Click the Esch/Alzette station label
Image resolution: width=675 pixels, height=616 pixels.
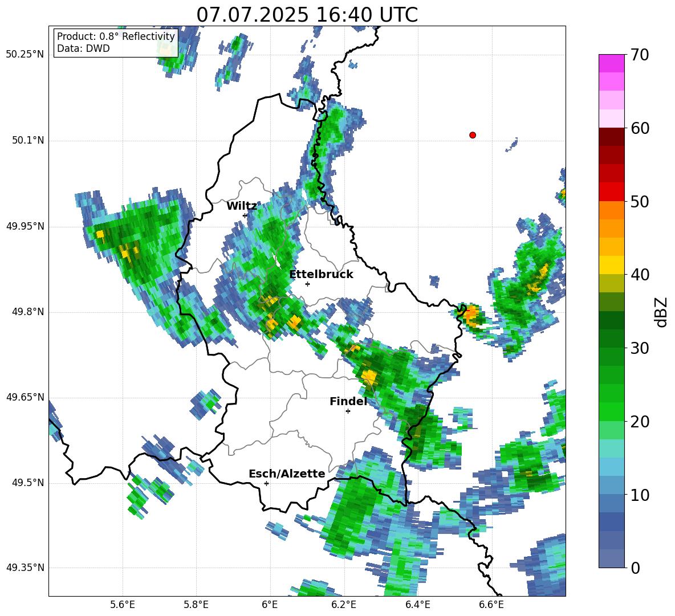pyautogui.click(x=287, y=474)
